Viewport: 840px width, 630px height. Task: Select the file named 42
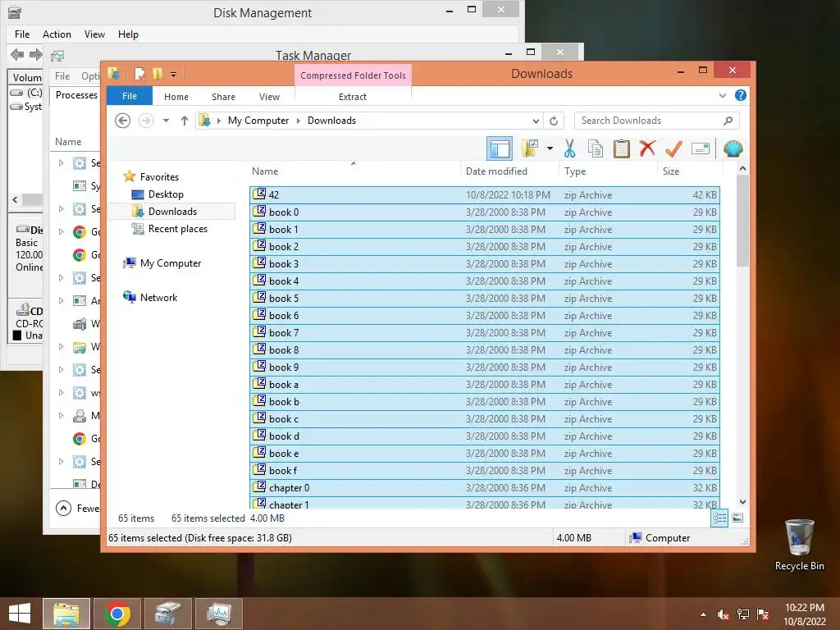484,195
